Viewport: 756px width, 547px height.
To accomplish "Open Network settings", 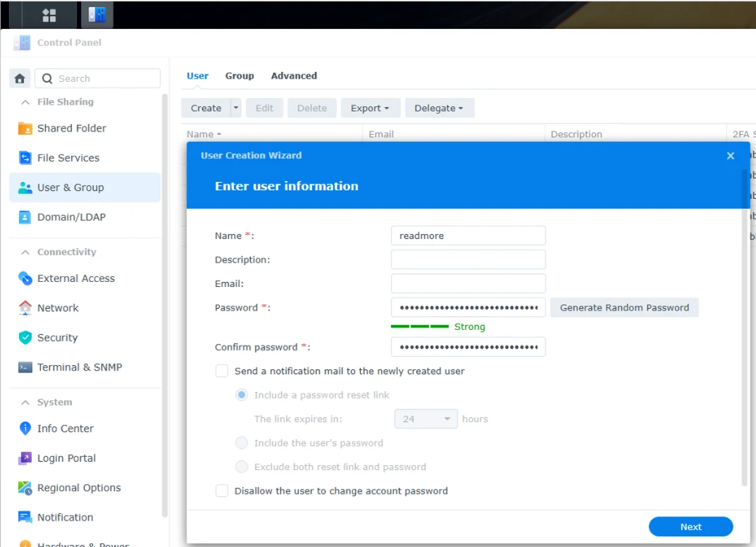I will (x=85, y=308).
